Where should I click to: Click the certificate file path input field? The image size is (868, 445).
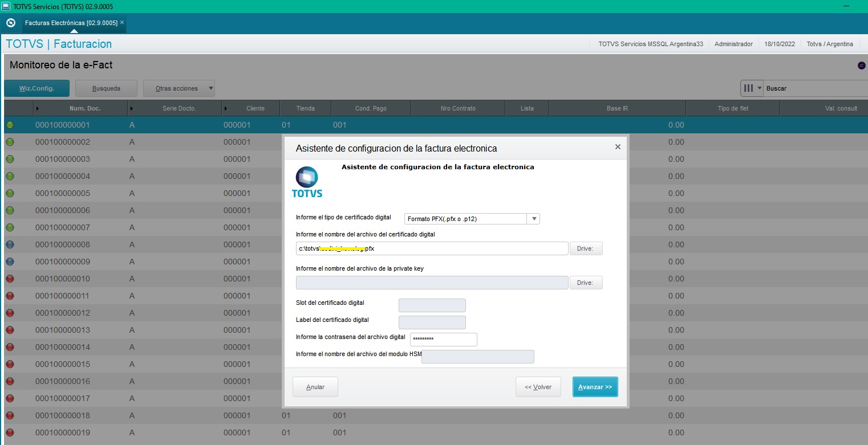(x=432, y=248)
